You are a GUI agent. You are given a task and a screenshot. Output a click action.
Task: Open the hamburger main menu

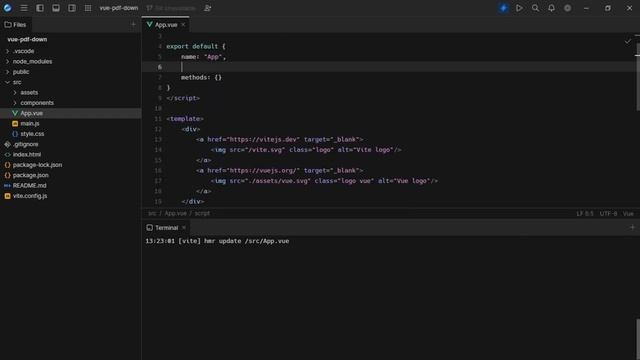click(x=24, y=8)
